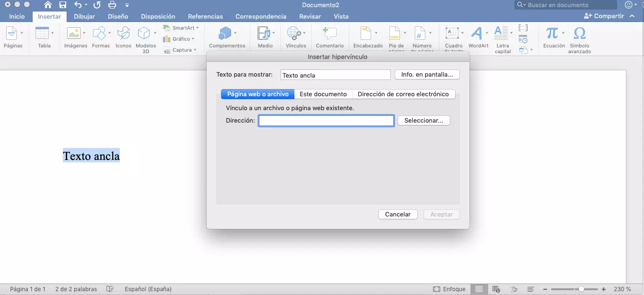Apply Letra capital drop cap

[501, 33]
